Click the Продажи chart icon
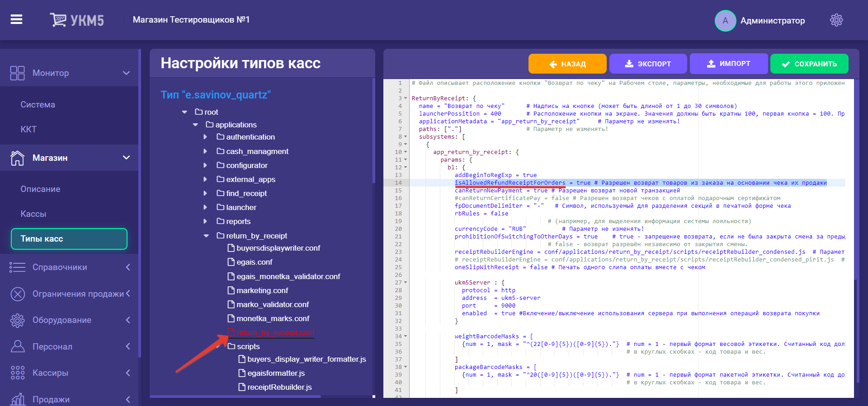The width and height of the screenshot is (868, 406). pos(17,399)
